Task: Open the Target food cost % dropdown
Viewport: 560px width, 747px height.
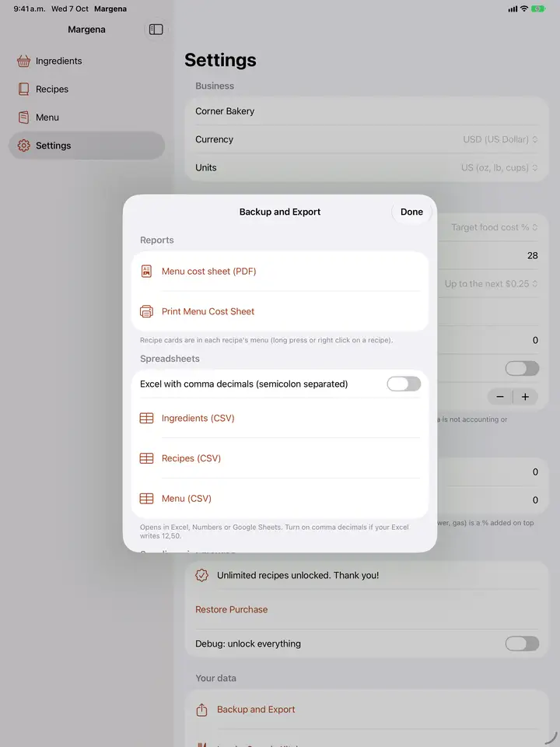Action: click(x=495, y=228)
